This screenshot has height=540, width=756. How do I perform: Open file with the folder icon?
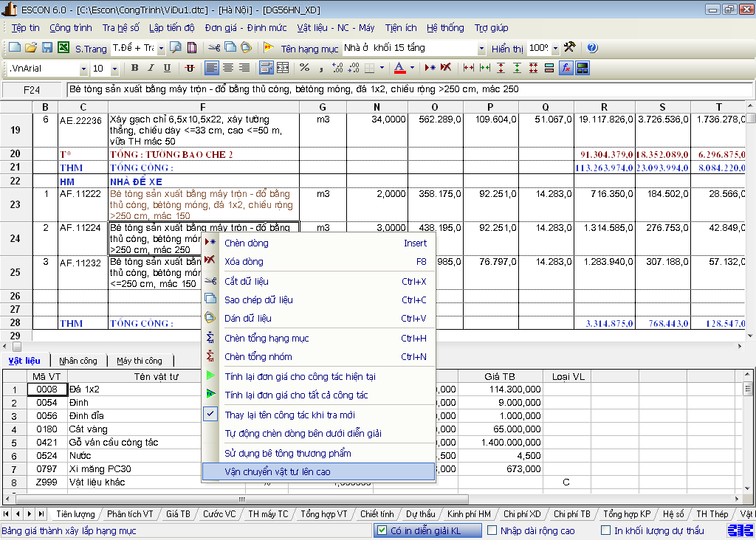(31, 48)
